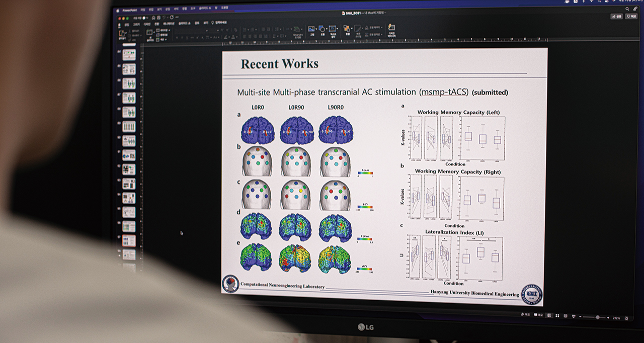Image resolution: width=644 pixels, height=343 pixels.
Task: Open the font name combo box
Action: [191, 30]
